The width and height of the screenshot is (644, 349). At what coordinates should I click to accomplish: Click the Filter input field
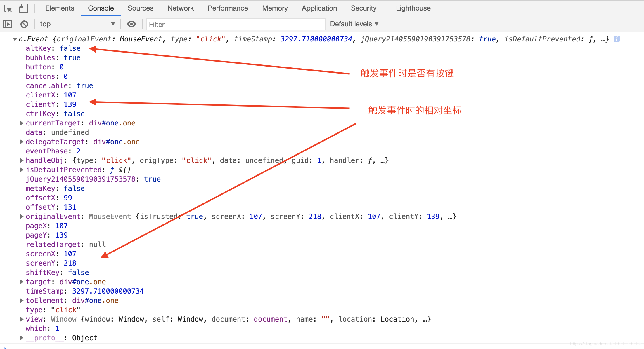[235, 24]
